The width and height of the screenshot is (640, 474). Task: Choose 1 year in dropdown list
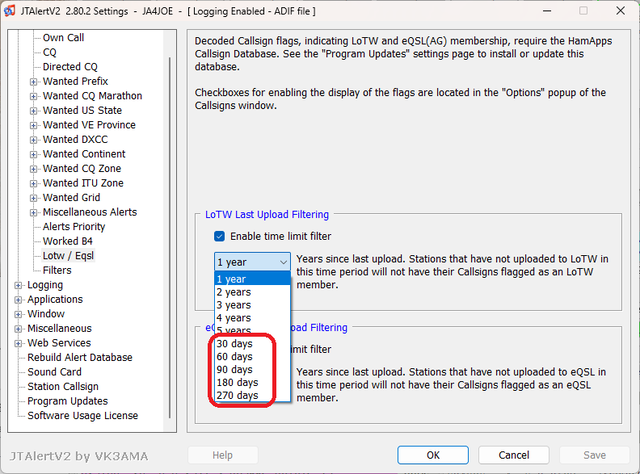pyautogui.click(x=252, y=279)
